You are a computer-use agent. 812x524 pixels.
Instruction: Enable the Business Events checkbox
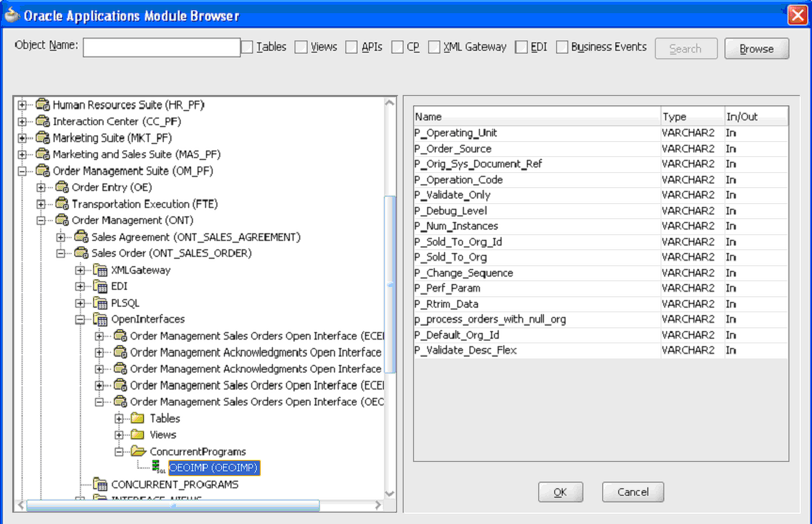tap(562, 47)
